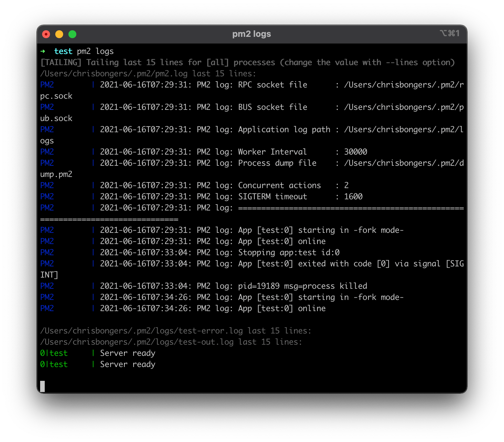Click the 'test-out.log last 15 lines:' header
The height and width of the screenshot is (442, 504).
pos(171,342)
